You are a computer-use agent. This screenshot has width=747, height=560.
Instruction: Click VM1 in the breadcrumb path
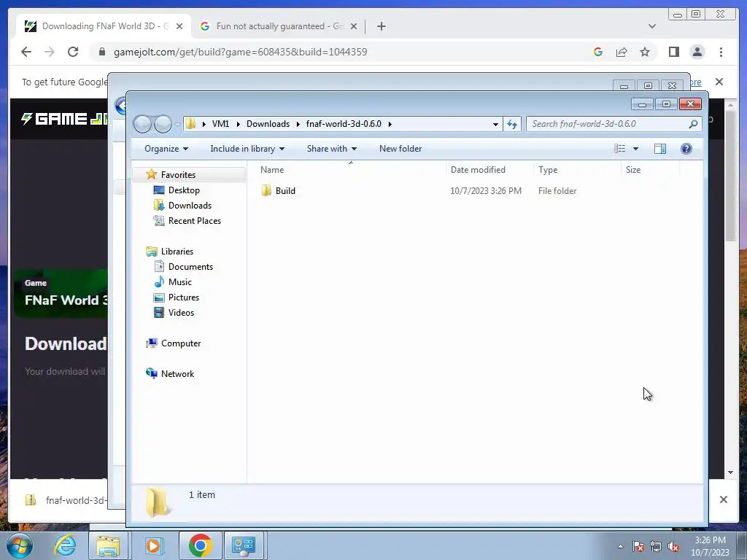click(x=220, y=124)
